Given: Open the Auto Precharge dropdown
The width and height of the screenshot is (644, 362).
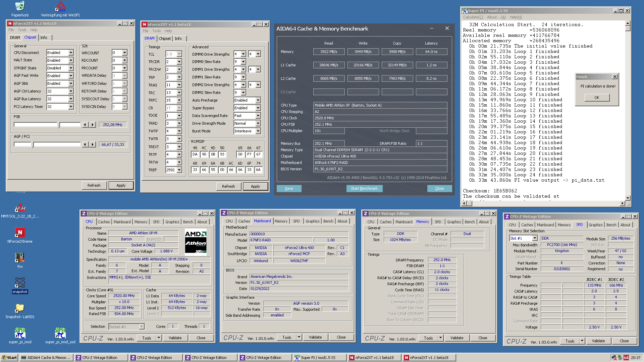Looking at the screenshot, I should (258, 100).
